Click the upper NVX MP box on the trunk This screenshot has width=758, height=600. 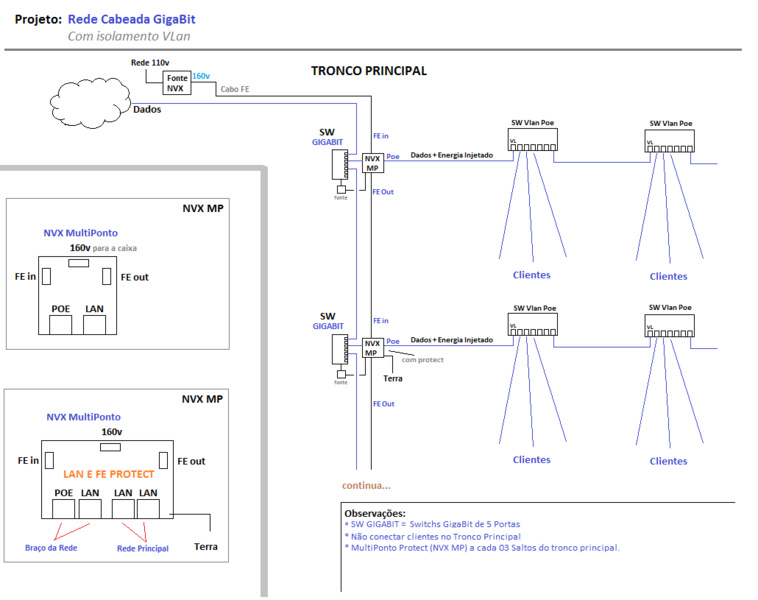pyautogui.click(x=373, y=163)
